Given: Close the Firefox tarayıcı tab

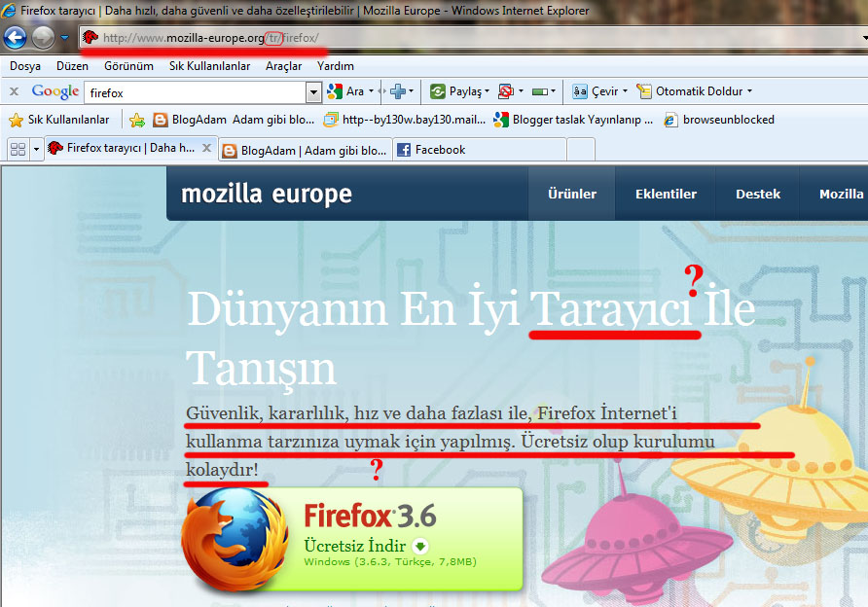Looking at the screenshot, I should coord(206,148).
